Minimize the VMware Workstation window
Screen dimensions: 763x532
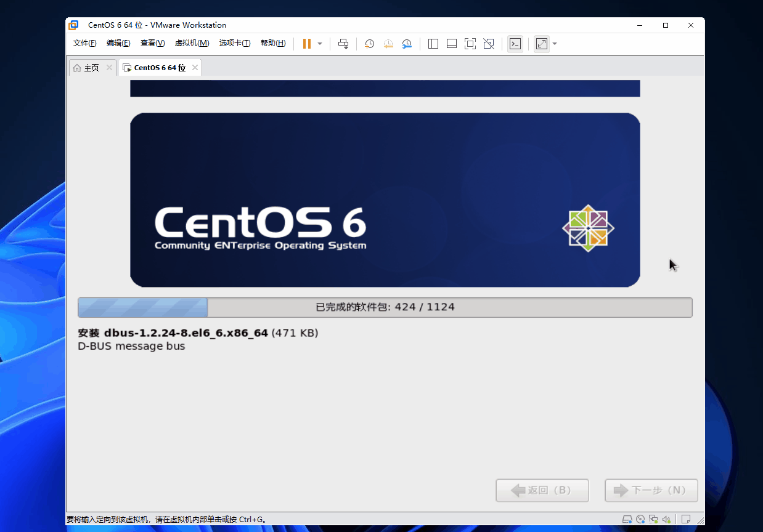coord(641,25)
